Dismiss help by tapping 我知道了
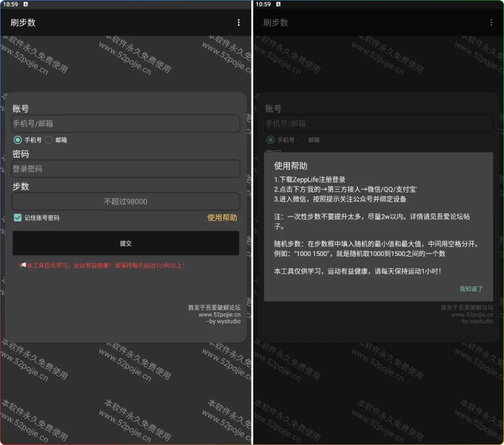This screenshot has width=504, height=445. coord(471,289)
